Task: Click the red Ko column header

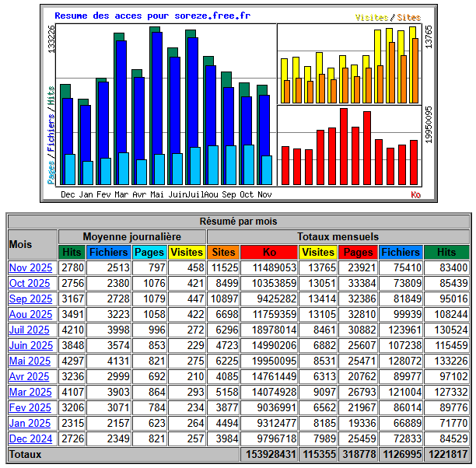Action: coord(269,253)
